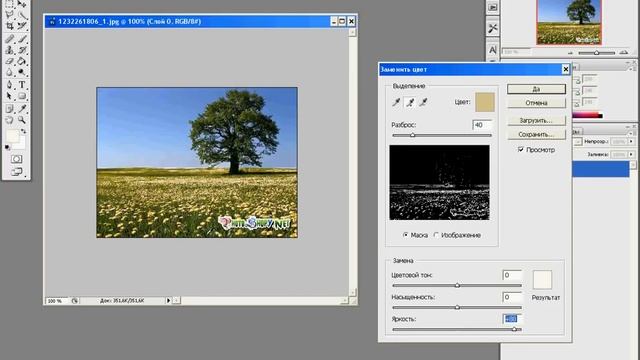Select the Notes tool
Screen dimensions: 640x360
(x=10, y=109)
